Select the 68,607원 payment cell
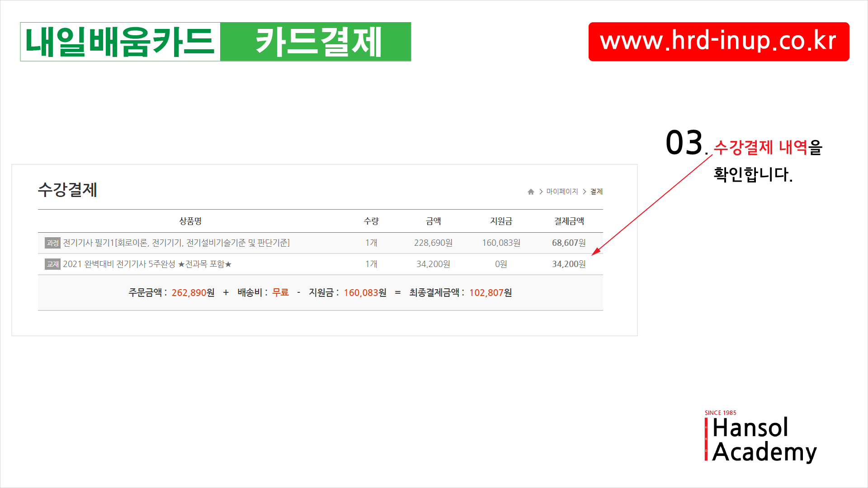This screenshot has width=868, height=488. [x=569, y=243]
